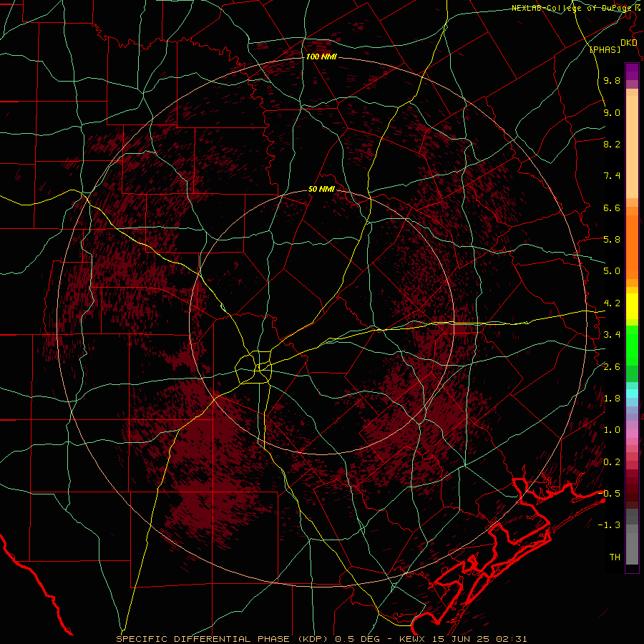
Task: Click the -1.3 value on the color scale
Action: coord(609,525)
